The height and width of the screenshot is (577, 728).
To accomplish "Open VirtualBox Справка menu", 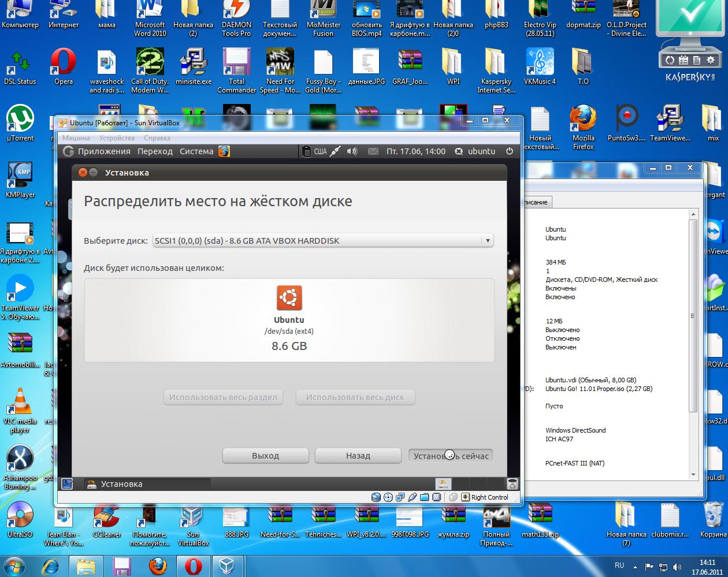I will [x=157, y=138].
